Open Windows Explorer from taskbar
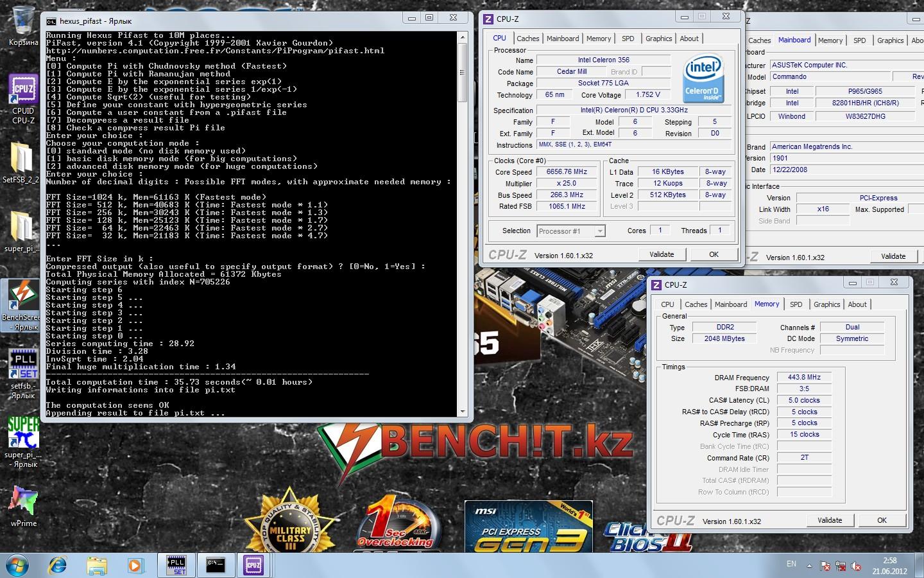 (97, 566)
